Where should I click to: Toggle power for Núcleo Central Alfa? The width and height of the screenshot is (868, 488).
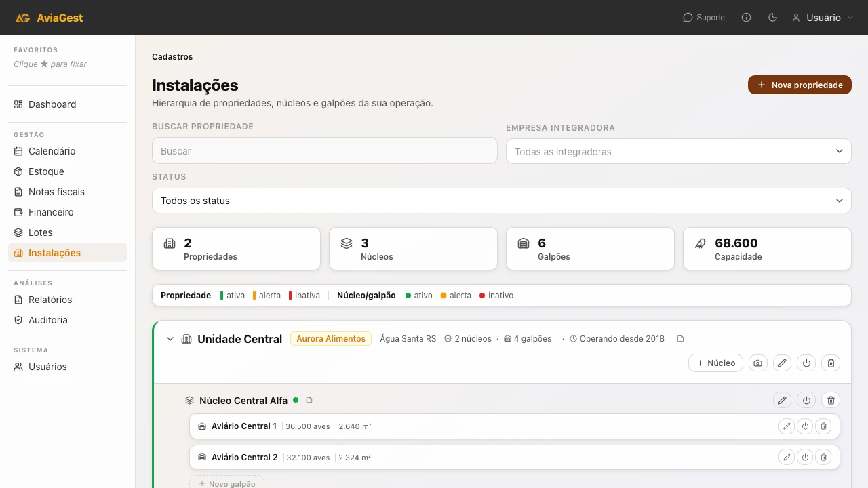pyautogui.click(x=806, y=400)
